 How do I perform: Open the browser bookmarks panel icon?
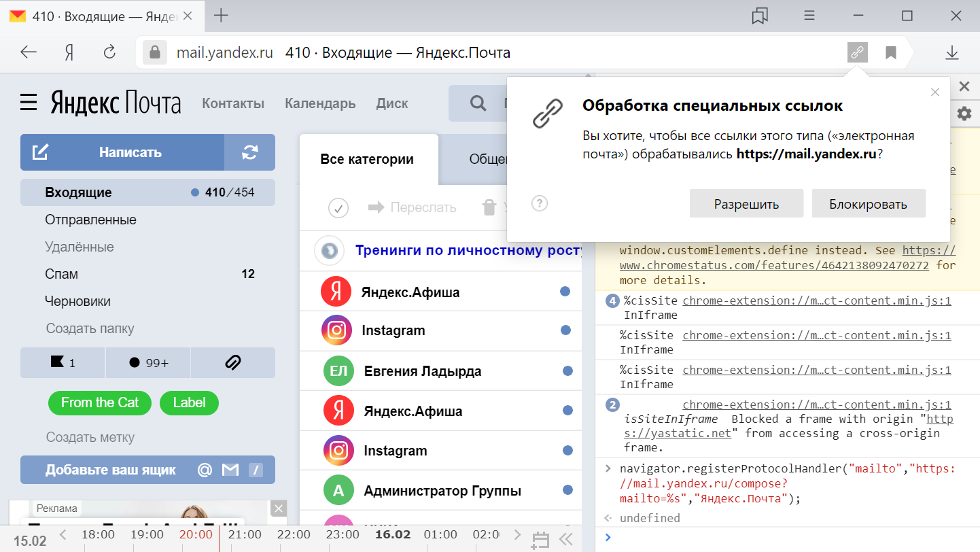point(760,16)
